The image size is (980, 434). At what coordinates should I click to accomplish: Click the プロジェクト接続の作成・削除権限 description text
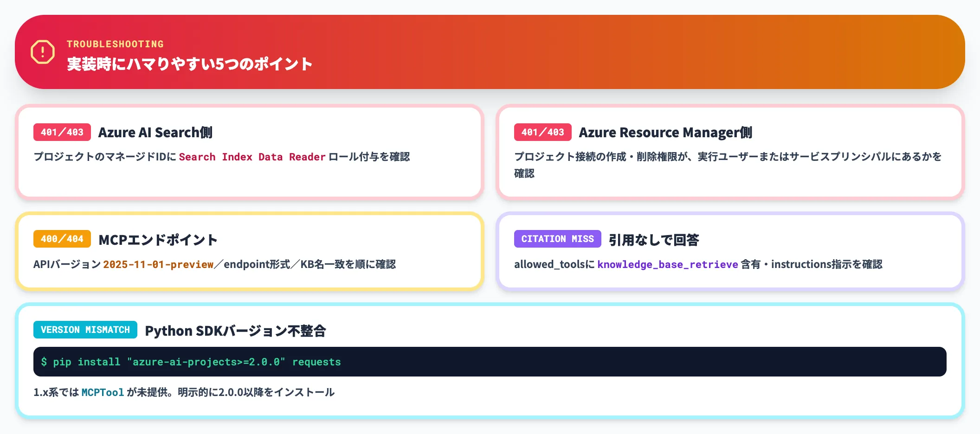pyautogui.click(x=727, y=157)
